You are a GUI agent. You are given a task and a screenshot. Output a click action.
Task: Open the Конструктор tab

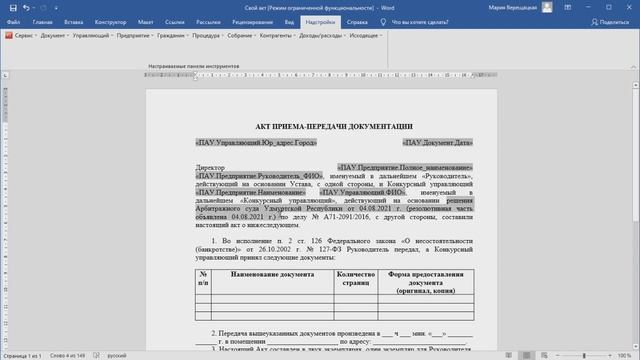tap(110, 22)
